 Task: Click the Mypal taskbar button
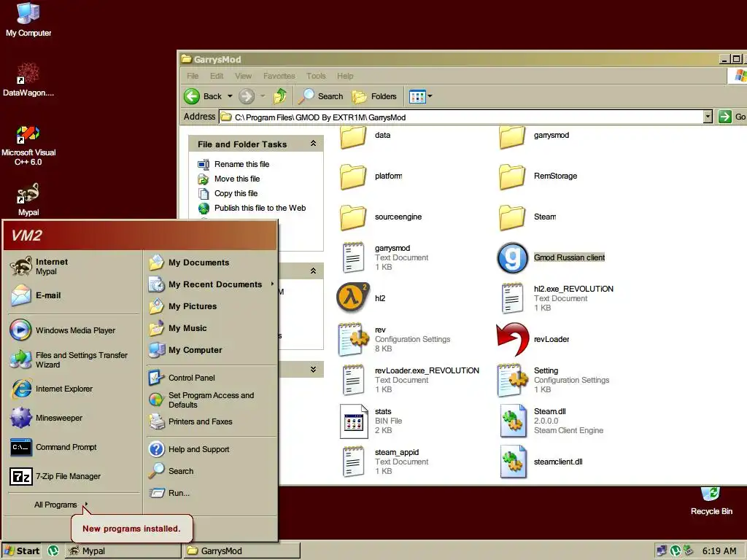123,551
